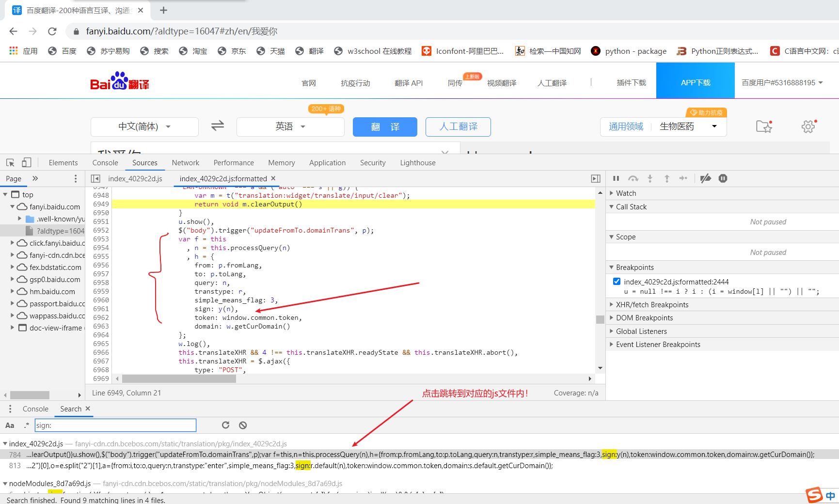Click the search query input field
Screen dimensions: 839x504
[115, 425]
